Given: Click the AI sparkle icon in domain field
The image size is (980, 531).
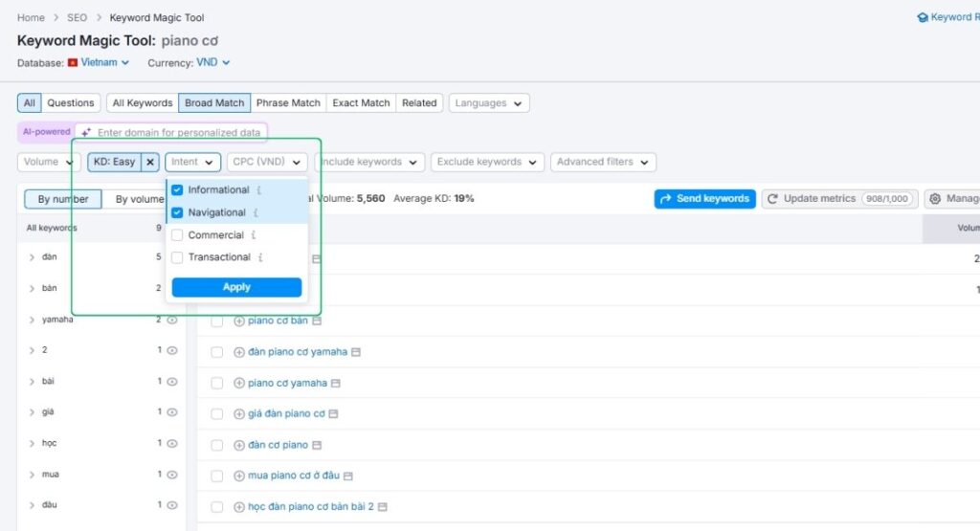Looking at the screenshot, I should coord(85,132).
